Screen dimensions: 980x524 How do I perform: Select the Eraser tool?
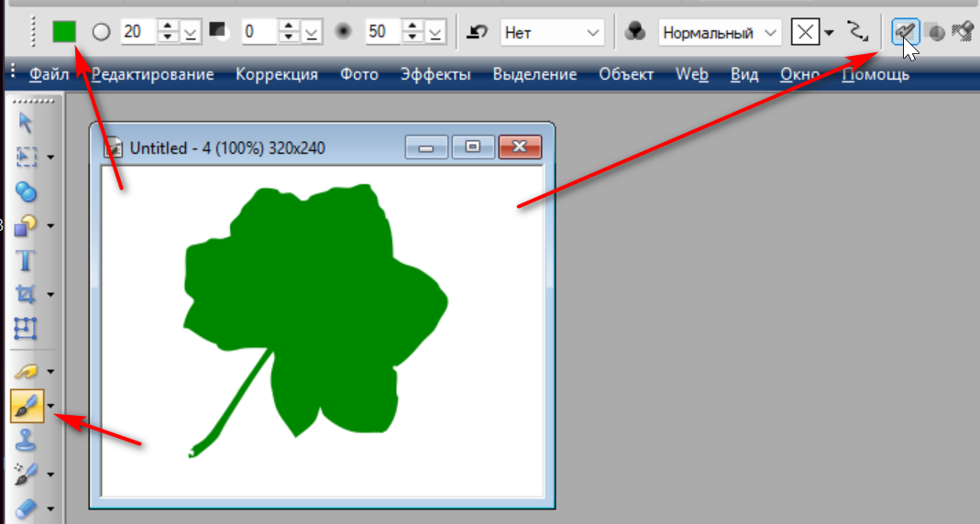[26, 509]
